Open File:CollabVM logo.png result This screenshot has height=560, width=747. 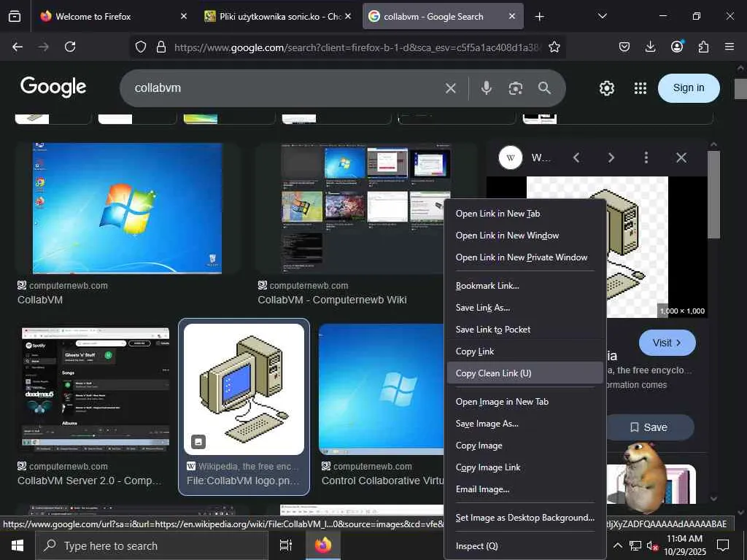244,407
